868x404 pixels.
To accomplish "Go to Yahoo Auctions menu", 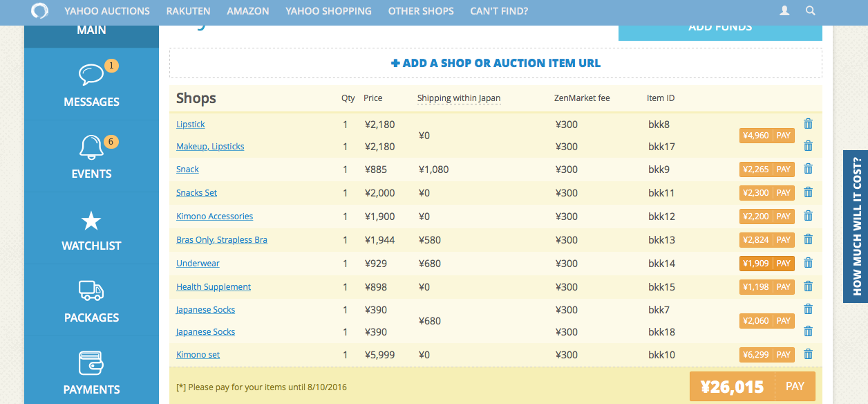I will tap(107, 11).
